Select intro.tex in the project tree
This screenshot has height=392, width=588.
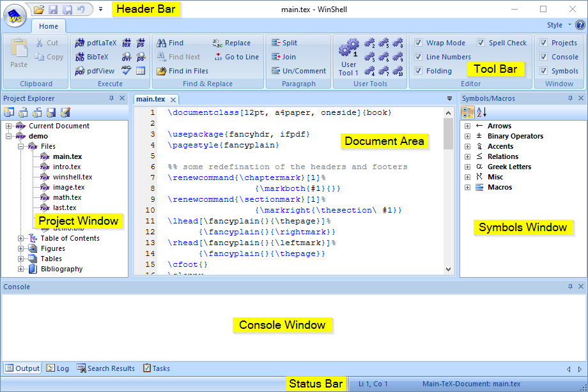pyautogui.click(x=66, y=167)
